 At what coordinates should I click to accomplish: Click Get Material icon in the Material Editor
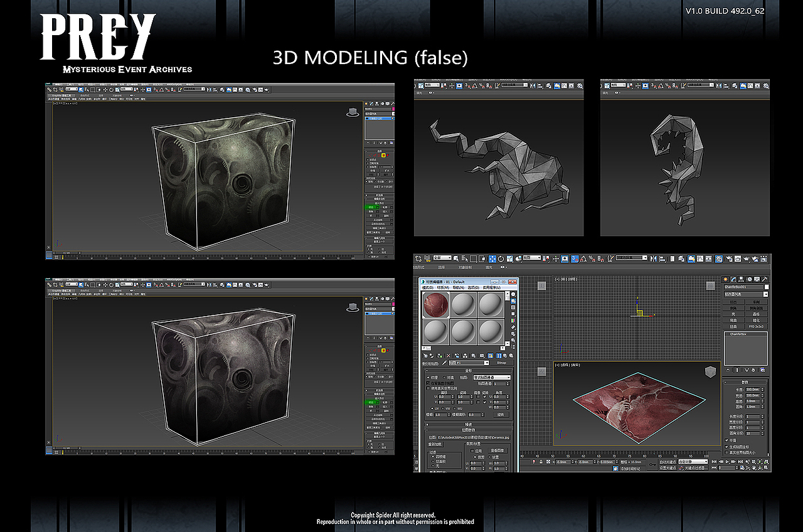click(x=426, y=356)
